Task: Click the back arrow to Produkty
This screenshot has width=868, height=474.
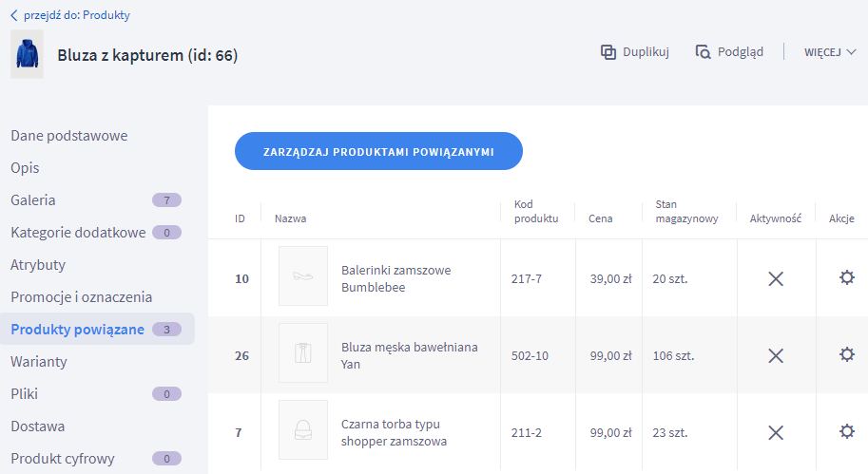Action: (x=14, y=15)
